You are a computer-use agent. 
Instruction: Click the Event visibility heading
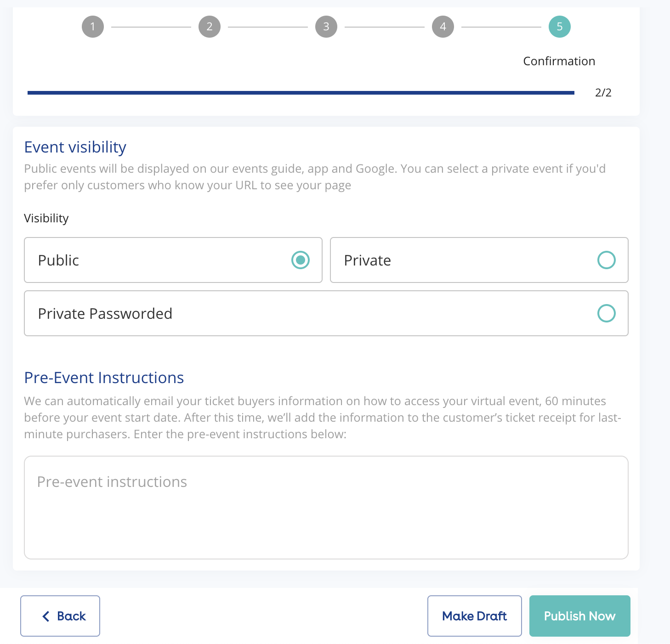pyautogui.click(x=75, y=147)
